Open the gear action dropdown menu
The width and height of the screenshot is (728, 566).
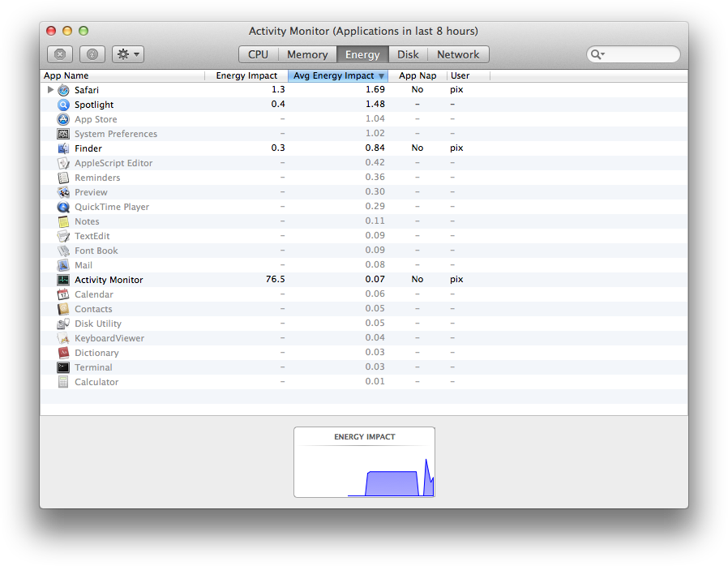point(128,54)
